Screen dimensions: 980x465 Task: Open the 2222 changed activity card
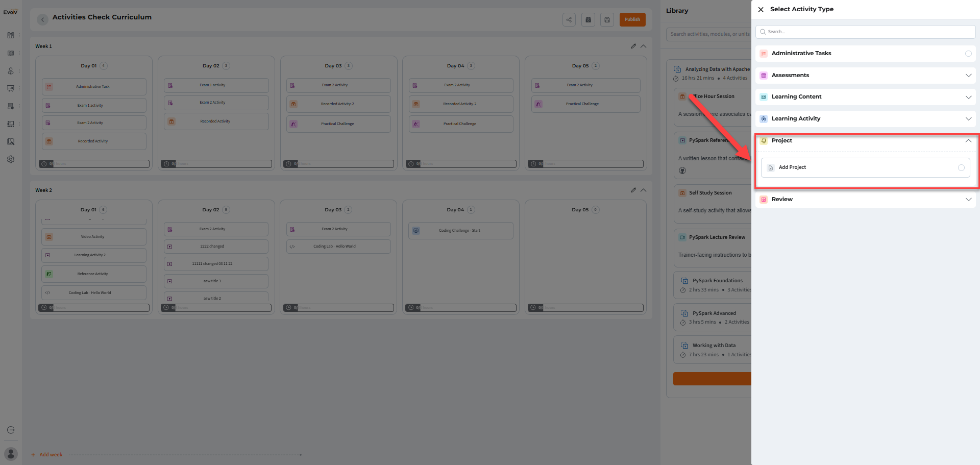(216, 247)
